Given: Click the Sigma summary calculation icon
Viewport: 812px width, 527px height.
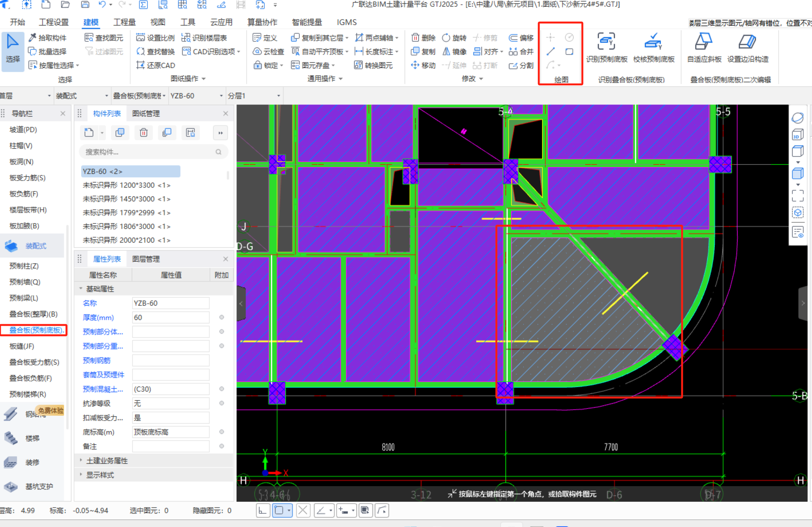Looking at the screenshot, I should click(x=143, y=5).
